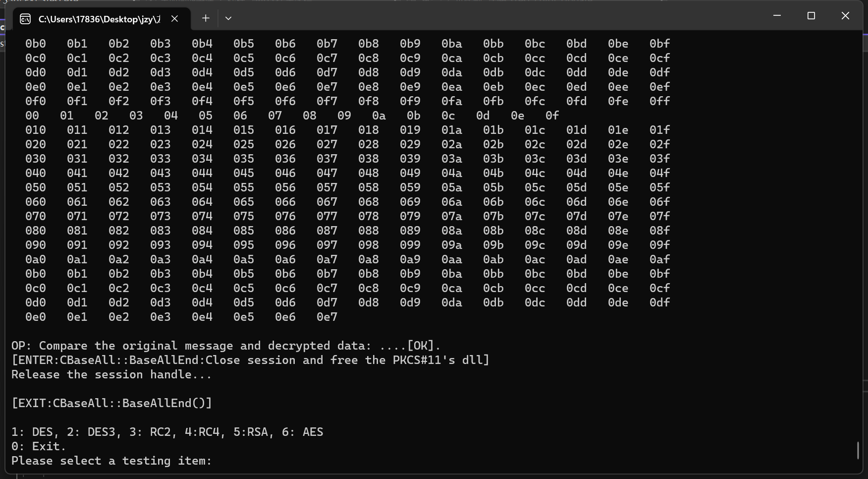Viewport: 868px width, 479px height.
Task: Click the terminal icon on the tab
Action: pyautogui.click(x=25, y=19)
